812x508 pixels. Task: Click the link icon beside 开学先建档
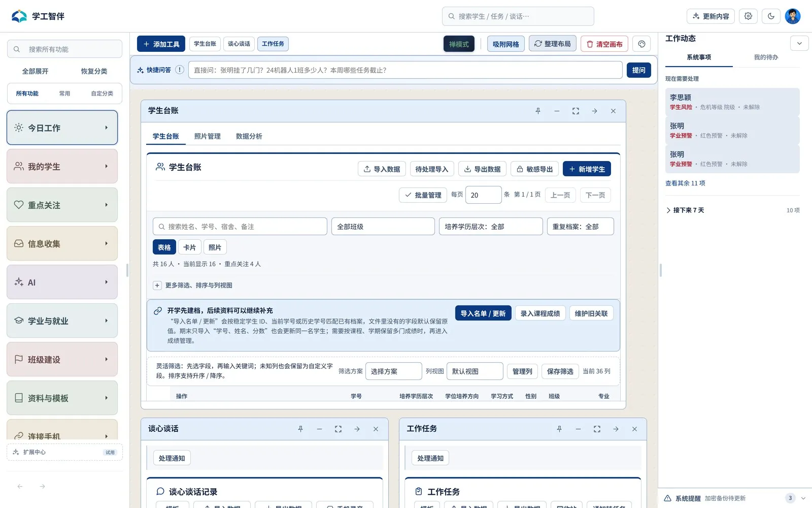tap(158, 311)
